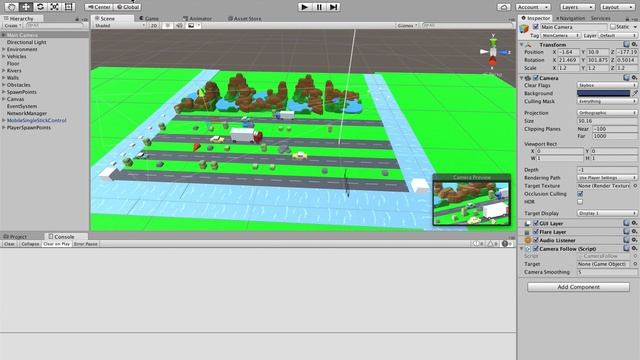This screenshot has height=360, width=640.
Task: Select the Rotate tool
Action: pos(40,7)
